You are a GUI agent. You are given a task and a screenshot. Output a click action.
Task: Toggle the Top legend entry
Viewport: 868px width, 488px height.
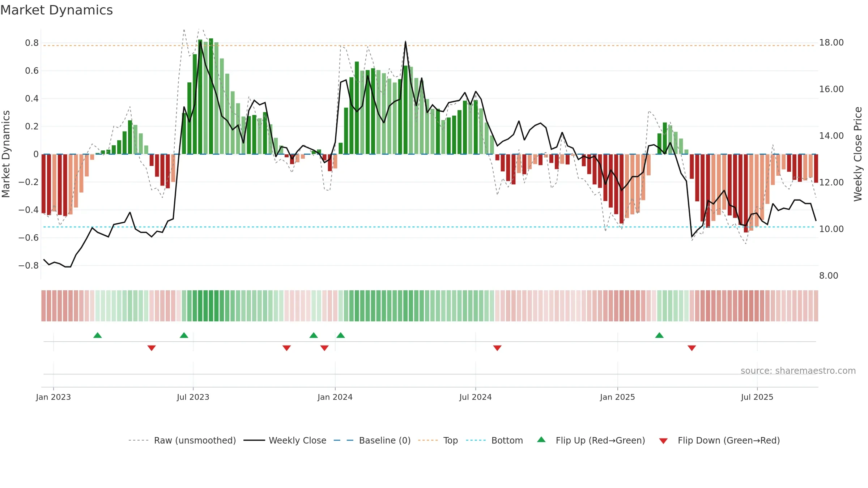click(x=438, y=440)
